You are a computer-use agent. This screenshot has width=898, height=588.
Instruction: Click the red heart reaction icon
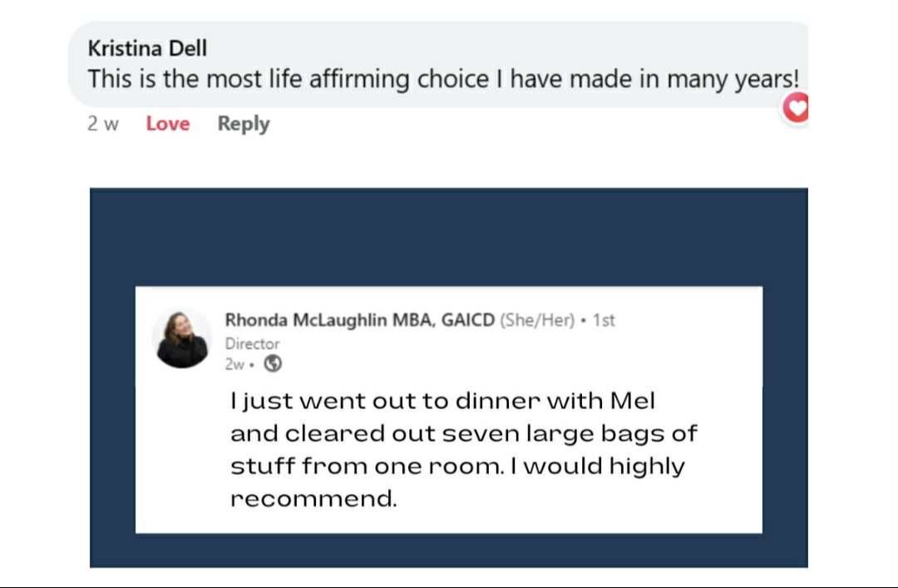(797, 107)
